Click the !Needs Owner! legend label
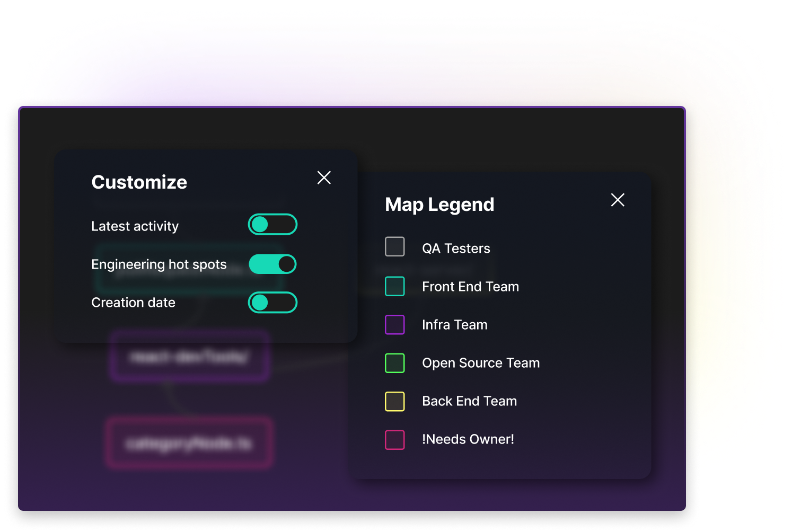Image resolution: width=792 pixels, height=532 pixels. tap(468, 439)
